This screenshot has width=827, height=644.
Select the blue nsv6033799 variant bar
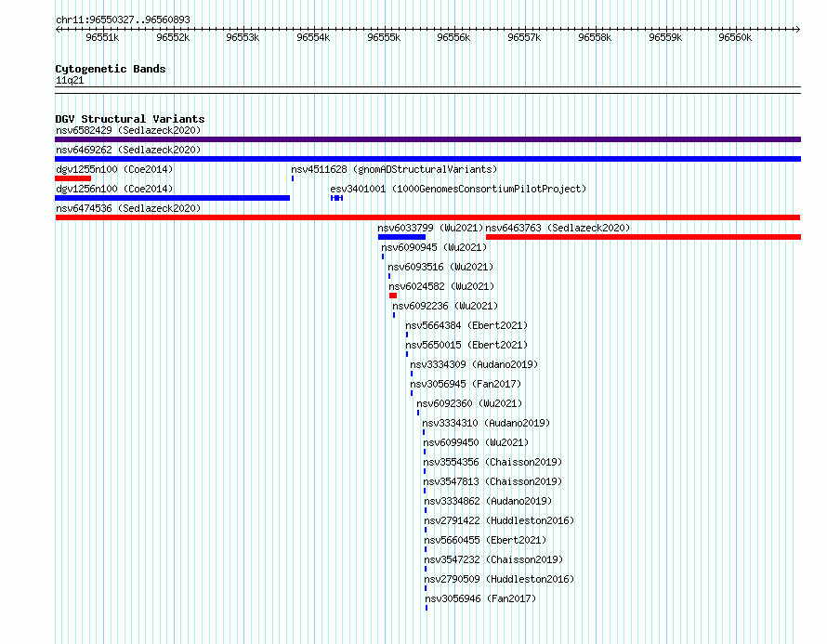click(402, 237)
